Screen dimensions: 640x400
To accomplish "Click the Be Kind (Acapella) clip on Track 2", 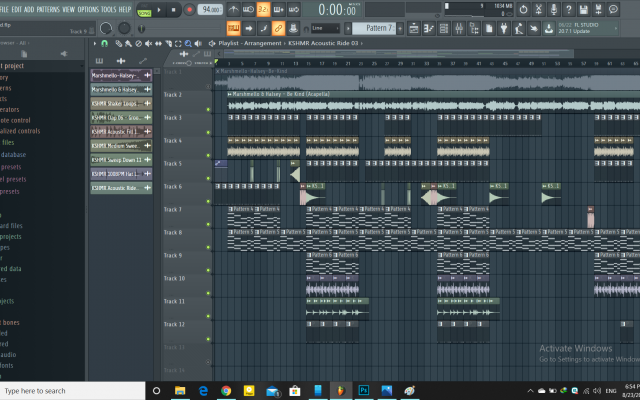I will [x=433, y=102].
